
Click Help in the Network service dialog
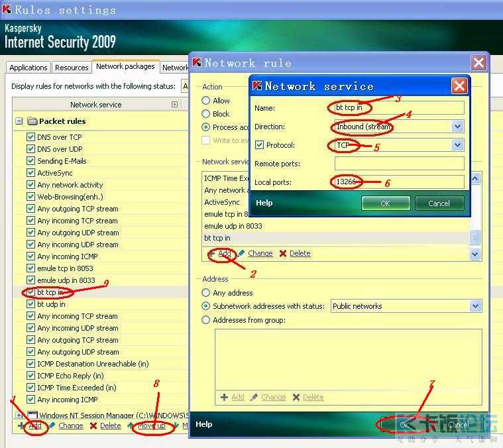(x=264, y=203)
